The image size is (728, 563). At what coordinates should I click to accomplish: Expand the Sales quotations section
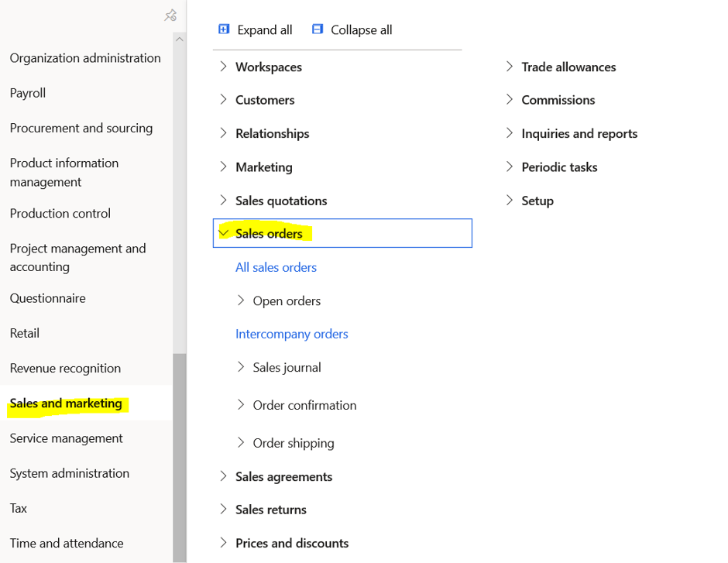[x=224, y=201]
